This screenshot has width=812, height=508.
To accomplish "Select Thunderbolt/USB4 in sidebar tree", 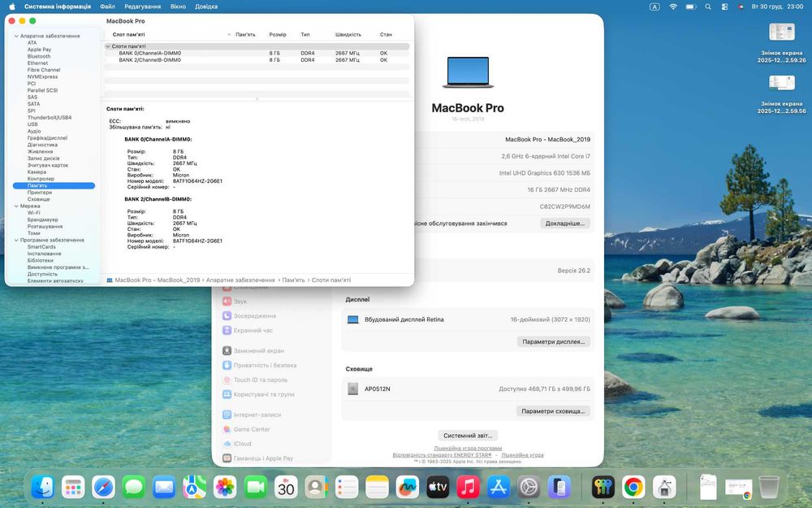I will tap(50, 118).
